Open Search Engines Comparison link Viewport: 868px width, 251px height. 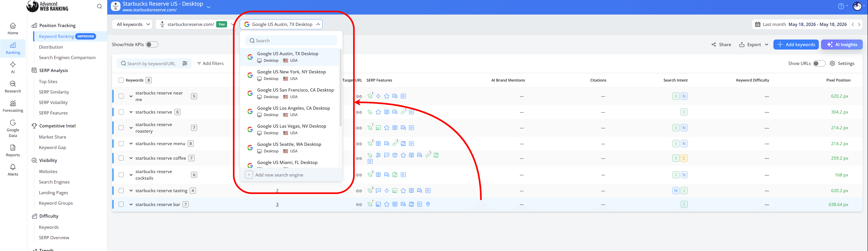tap(67, 57)
